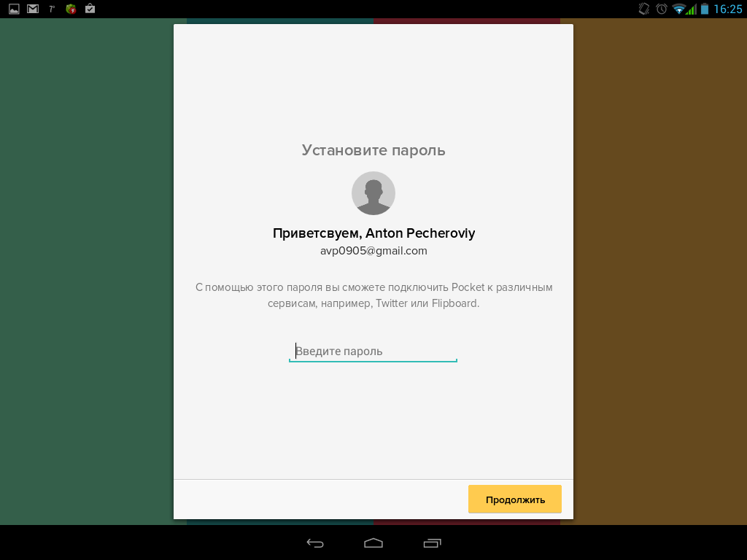The height and width of the screenshot is (560, 747).
Task: Tap the temperature 7° status icon
Action: coord(52,9)
